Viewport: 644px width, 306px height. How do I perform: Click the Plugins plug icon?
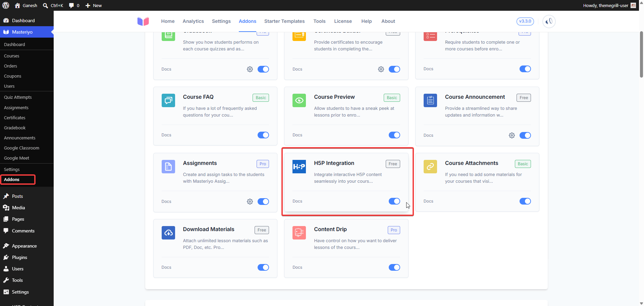(6, 257)
